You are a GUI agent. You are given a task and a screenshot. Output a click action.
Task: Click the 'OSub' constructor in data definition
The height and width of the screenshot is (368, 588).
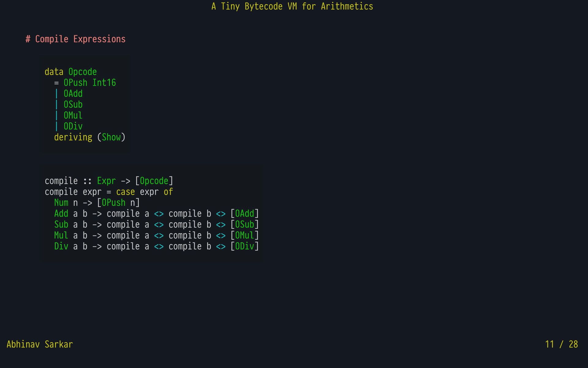point(73,105)
